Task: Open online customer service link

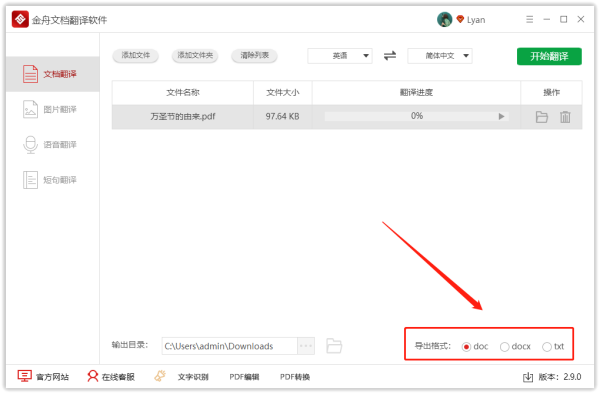Action: coord(118,377)
